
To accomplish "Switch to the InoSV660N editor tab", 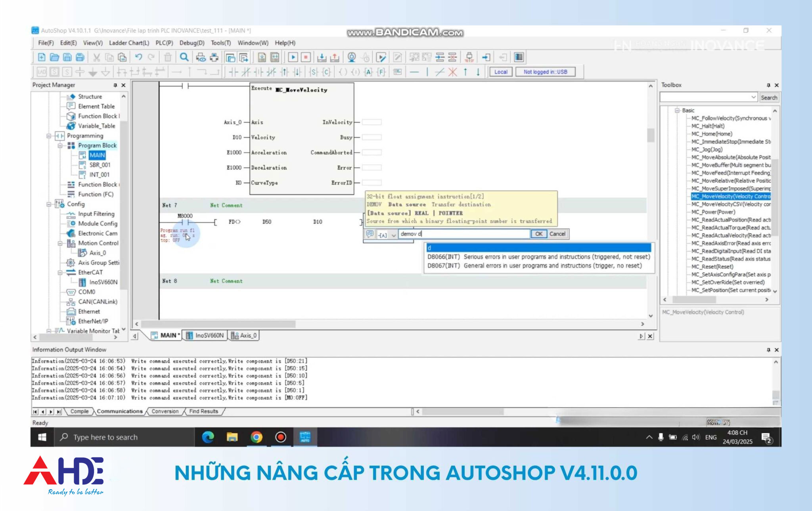I will click(205, 335).
